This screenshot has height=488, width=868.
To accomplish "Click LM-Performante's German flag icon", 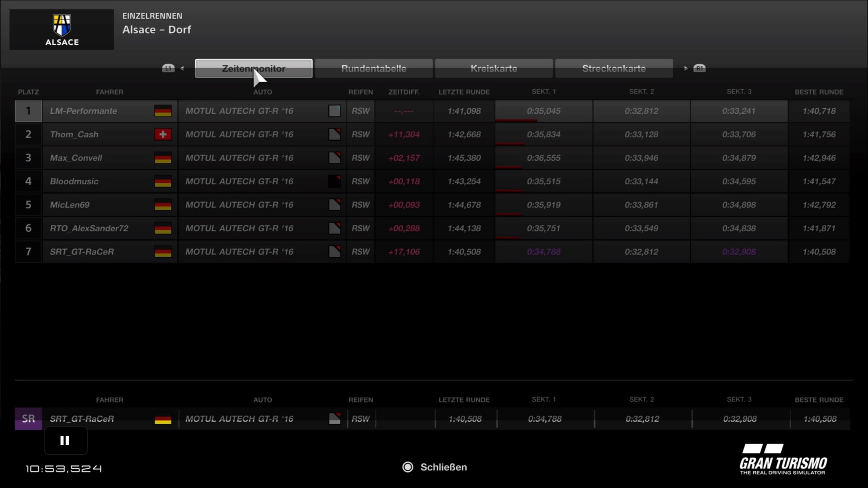I will [x=163, y=111].
